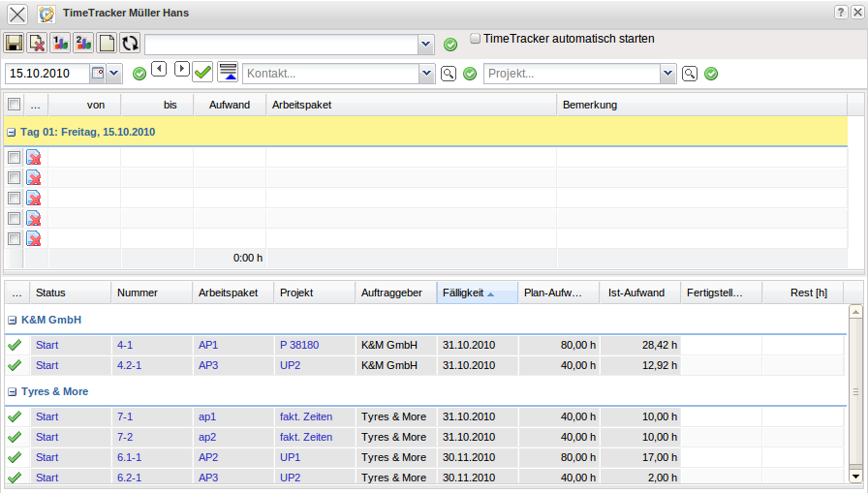868x493 pixels.
Task: Click into the date field 15.10.2010
Action: tap(46, 74)
